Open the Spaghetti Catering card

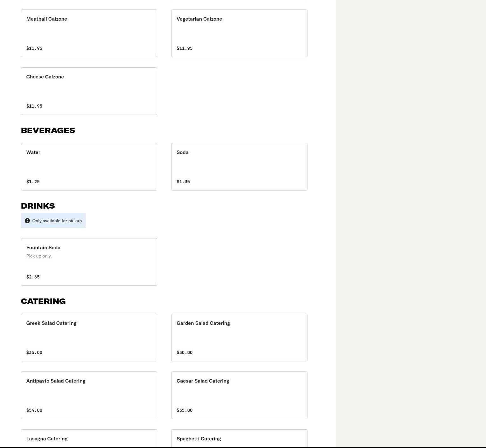[x=239, y=438]
